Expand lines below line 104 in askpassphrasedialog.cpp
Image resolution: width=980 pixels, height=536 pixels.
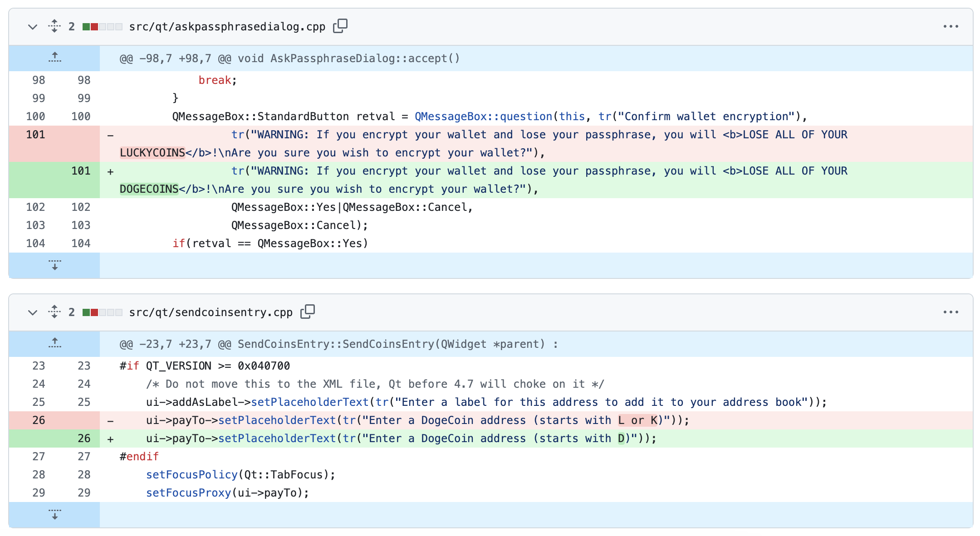[x=54, y=265]
